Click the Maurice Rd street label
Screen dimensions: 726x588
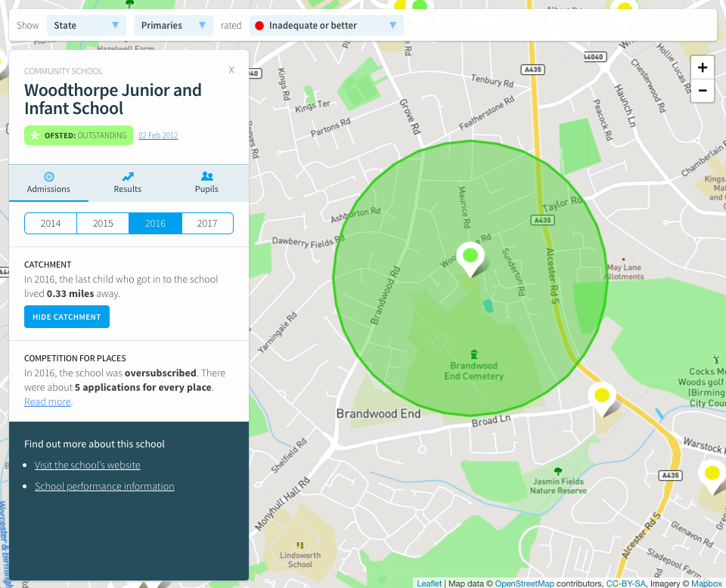pyautogui.click(x=464, y=207)
